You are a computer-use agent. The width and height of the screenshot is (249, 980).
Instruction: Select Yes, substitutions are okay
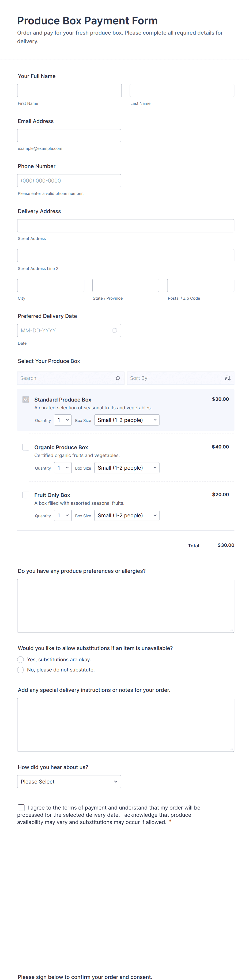[21, 660]
